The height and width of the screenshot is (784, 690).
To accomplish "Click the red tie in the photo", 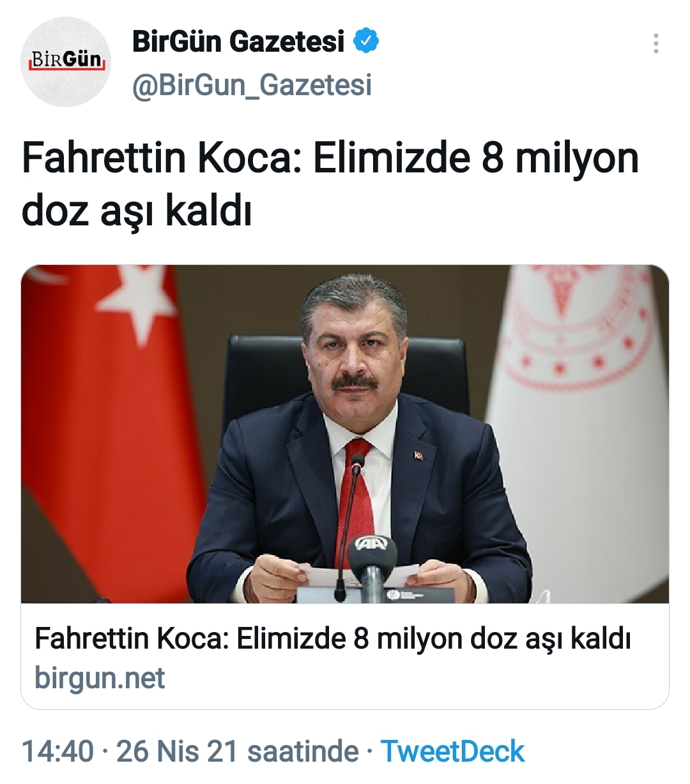I will pyautogui.click(x=355, y=504).
